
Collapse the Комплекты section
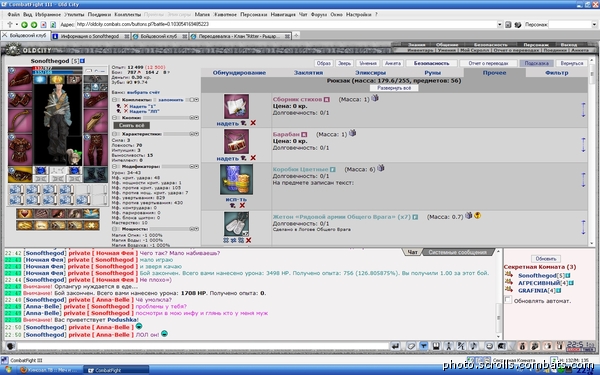pos(114,100)
